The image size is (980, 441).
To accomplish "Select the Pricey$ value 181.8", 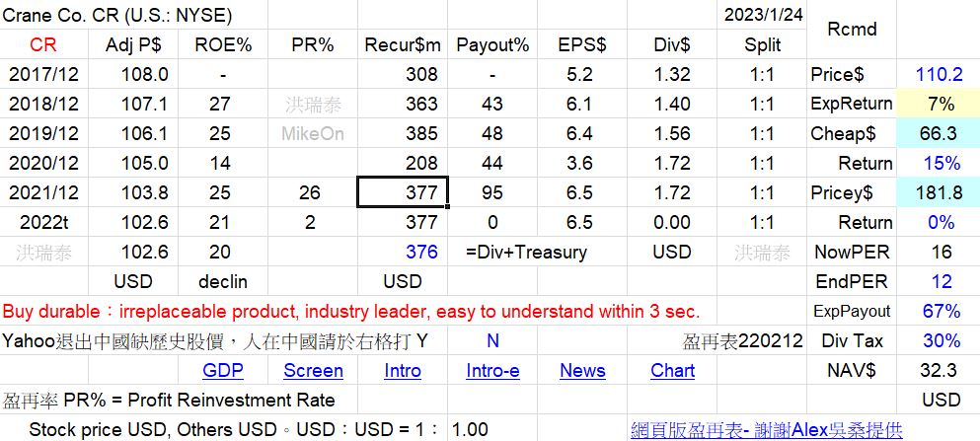I will point(939,192).
